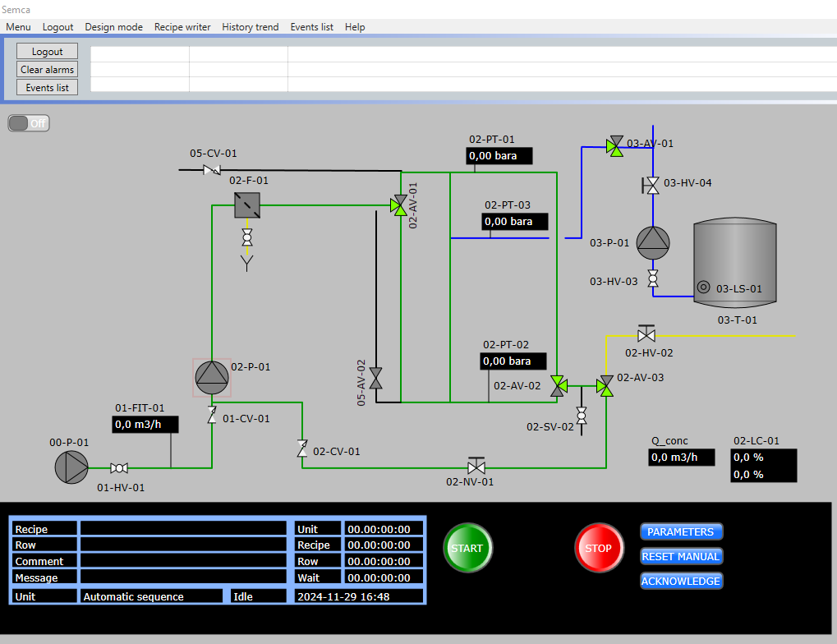Click the 02-P-01 pump symbol
Screen dimensions: 837x644
pos(212,377)
